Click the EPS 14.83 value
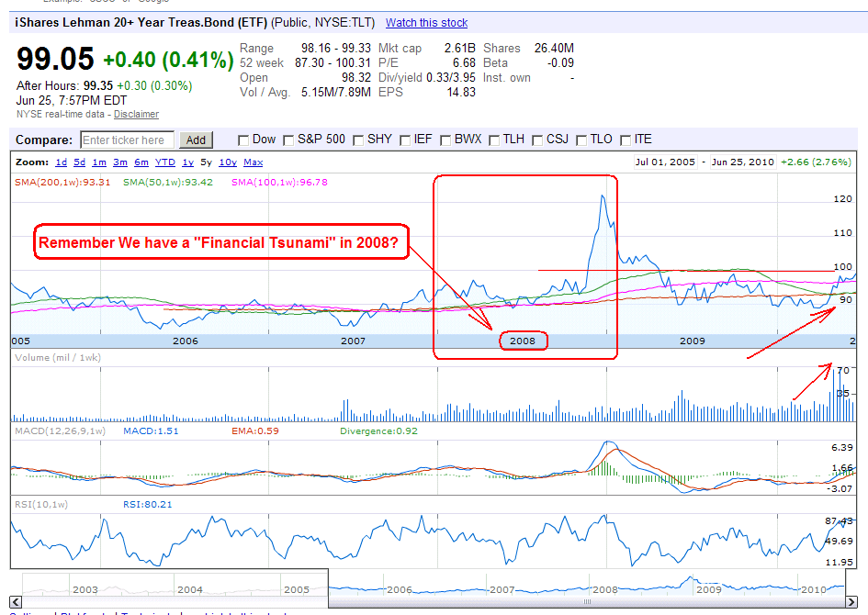 [x=461, y=93]
